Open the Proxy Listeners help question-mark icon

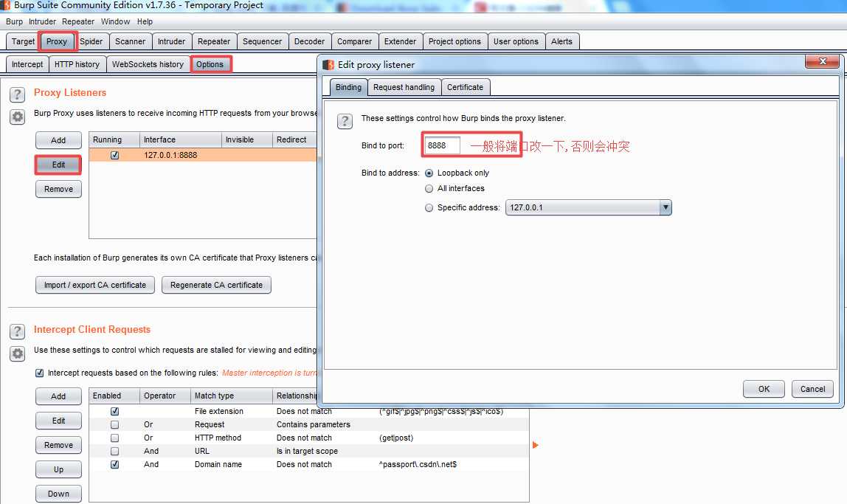[17, 94]
